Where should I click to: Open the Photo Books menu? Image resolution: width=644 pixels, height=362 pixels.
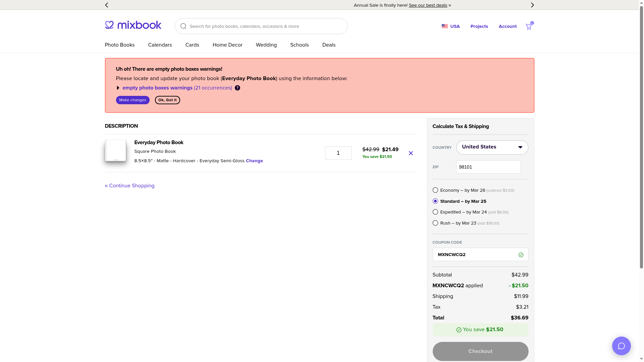(x=120, y=45)
